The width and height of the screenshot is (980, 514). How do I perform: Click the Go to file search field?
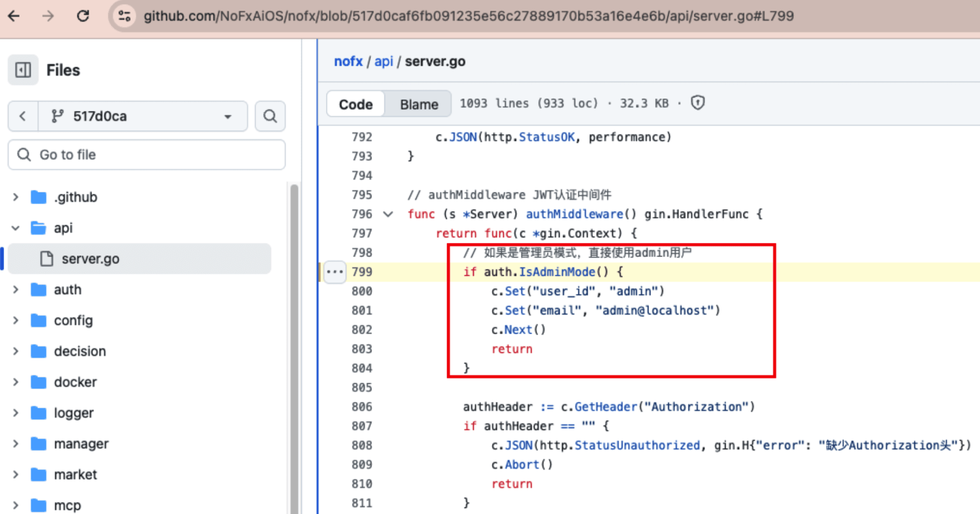point(146,155)
